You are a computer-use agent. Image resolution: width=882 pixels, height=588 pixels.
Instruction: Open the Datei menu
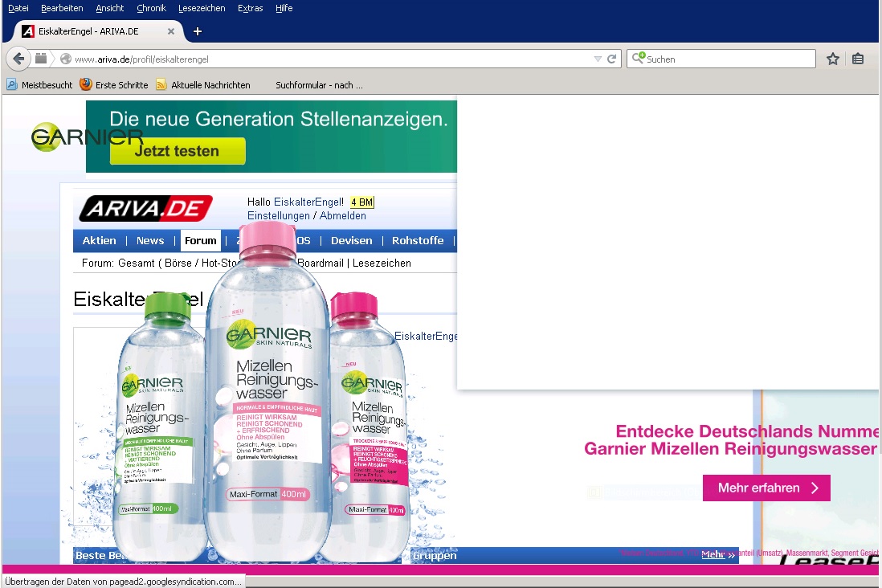(x=18, y=8)
